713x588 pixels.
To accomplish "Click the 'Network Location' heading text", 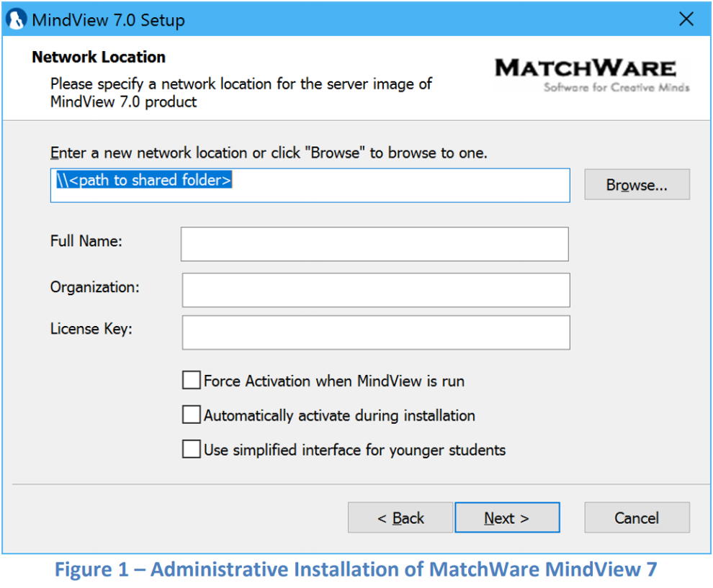I will 99,58.
